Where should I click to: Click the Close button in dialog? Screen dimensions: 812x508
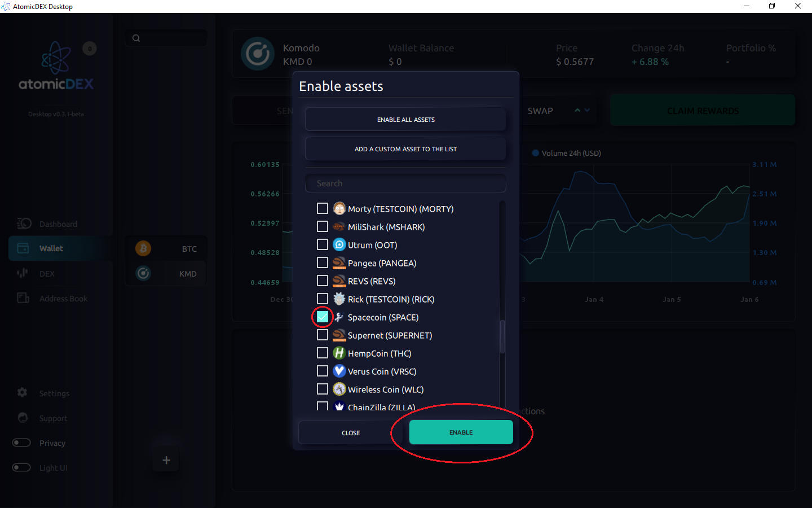[351, 433]
